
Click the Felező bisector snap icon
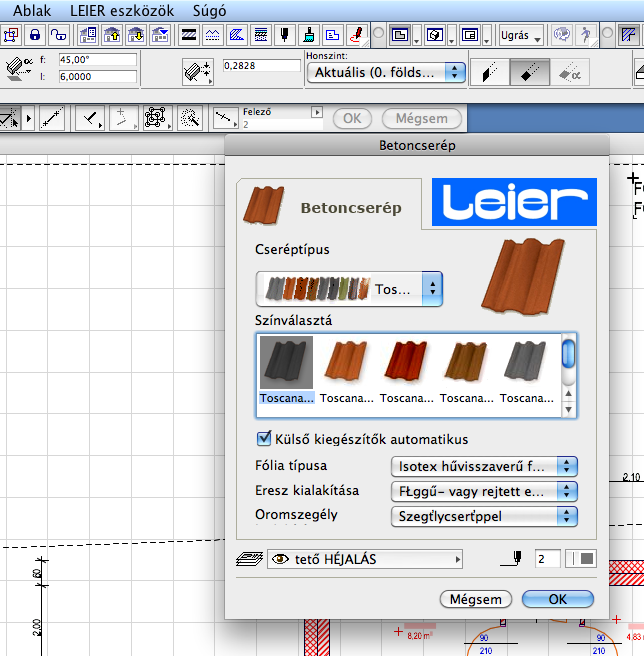pos(224,118)
